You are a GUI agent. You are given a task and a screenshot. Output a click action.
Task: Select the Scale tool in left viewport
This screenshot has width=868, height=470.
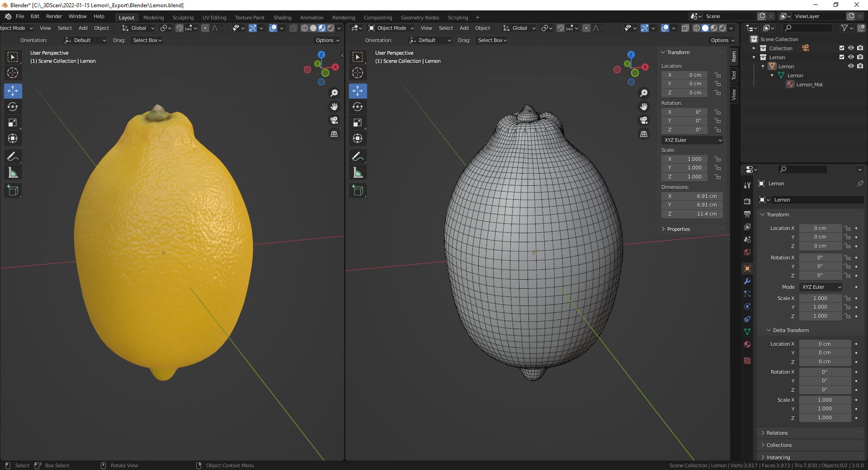tap(13, 122)
